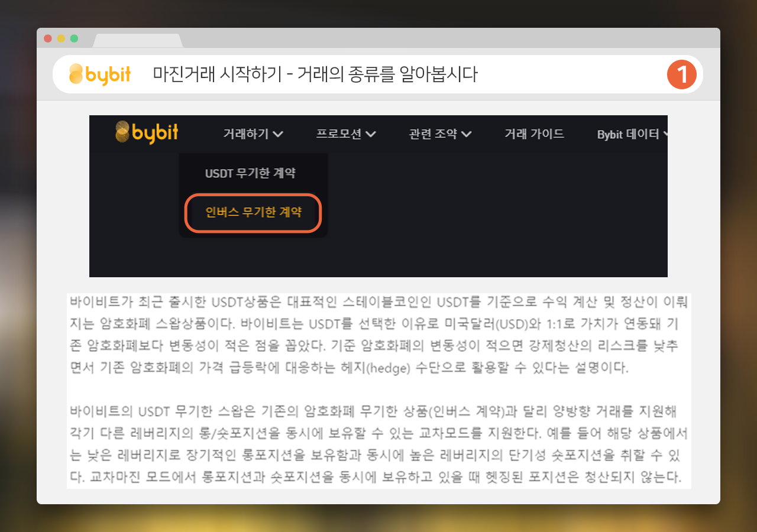Select 인버스 무기한 계약 menu entry
757x532 pixels.
tap(253, 212)
